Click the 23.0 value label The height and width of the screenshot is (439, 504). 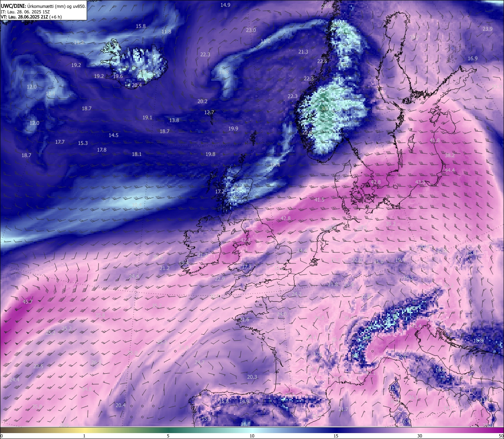[x=251, y=30]
